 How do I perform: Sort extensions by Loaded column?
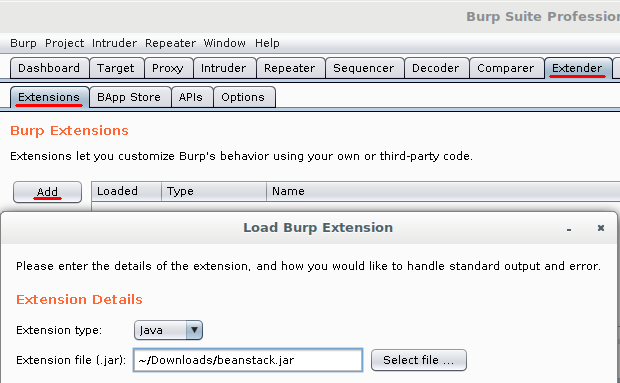click(127, 191)
